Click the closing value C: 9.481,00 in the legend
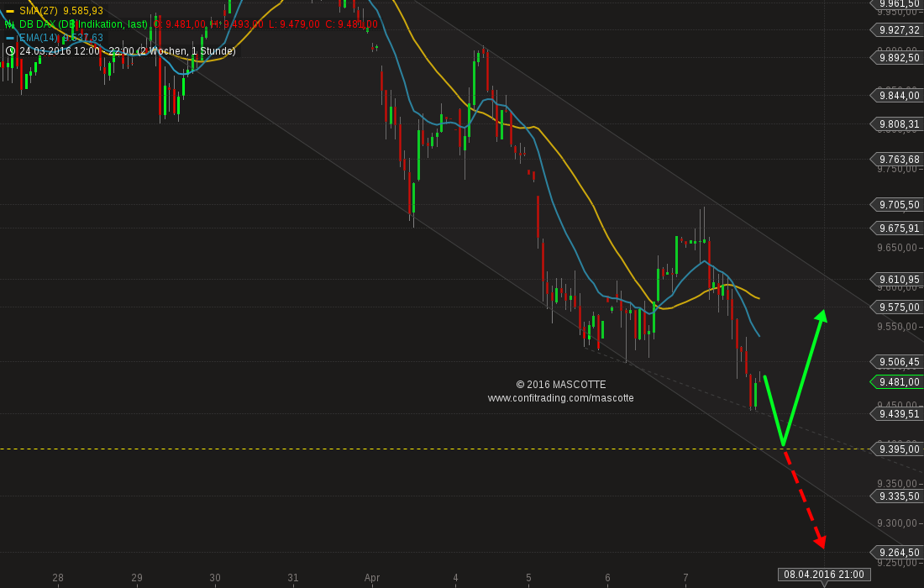The width and height of the screenshot is (924, 588). click(x=351, y=24)
